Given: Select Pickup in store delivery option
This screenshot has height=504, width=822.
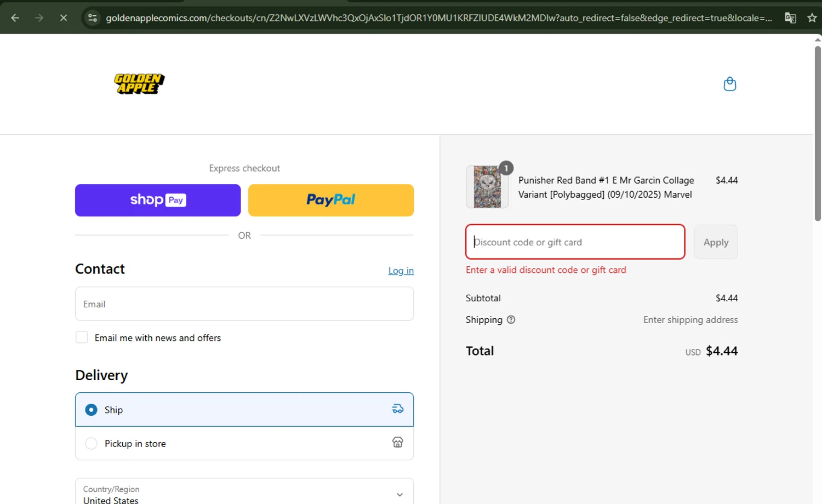Looking at the screenshot, I should click(x=244, y=443).
